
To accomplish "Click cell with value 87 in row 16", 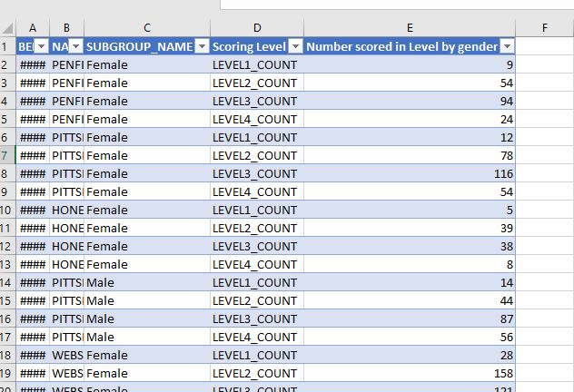I will (x=410, y=318).
